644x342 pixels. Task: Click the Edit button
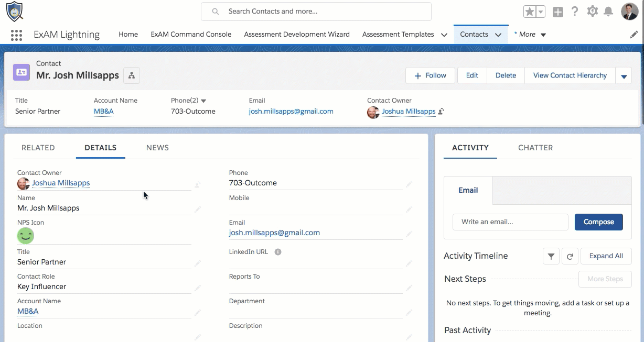[472, 75]
